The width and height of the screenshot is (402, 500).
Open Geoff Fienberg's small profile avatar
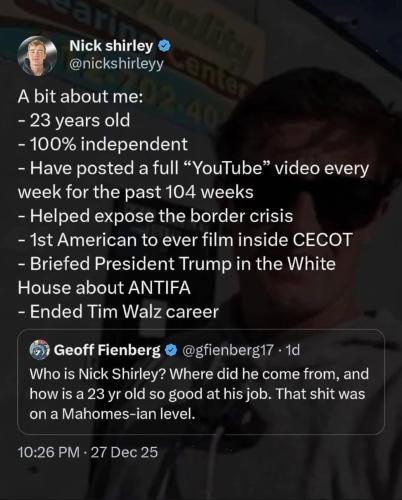(39, 350)
